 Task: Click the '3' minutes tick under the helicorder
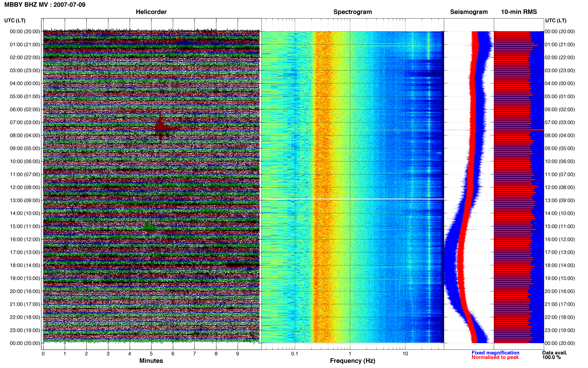tap(108, 354)
